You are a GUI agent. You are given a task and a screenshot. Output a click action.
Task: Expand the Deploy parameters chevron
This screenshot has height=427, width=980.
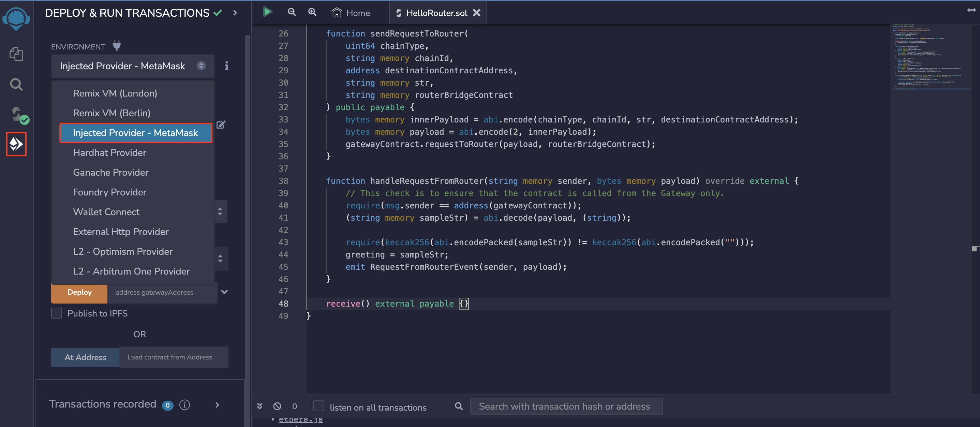point(224,292)
